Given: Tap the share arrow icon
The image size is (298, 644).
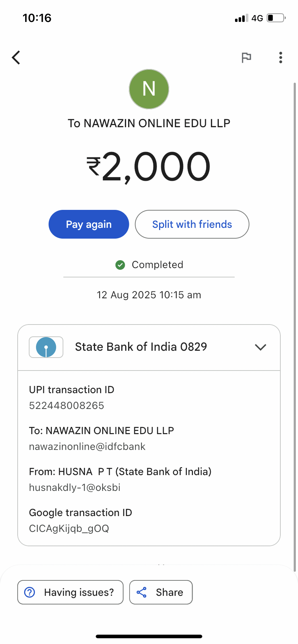Looking at the screenshot, I should tap(141, 592).
